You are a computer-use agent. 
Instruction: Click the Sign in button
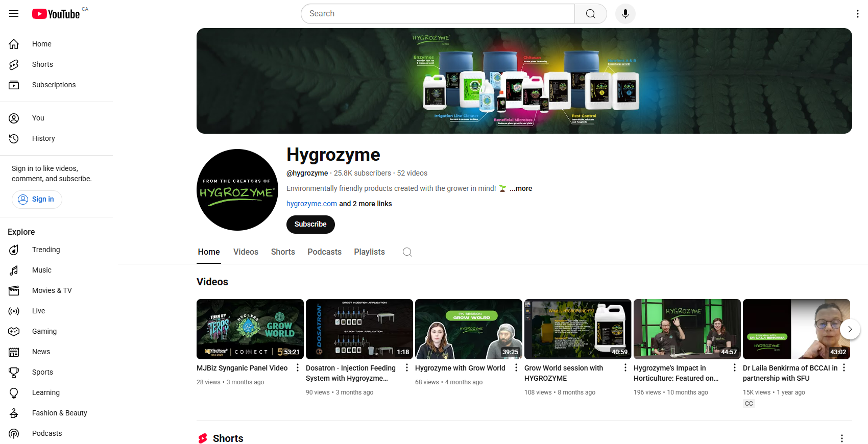pos(37,200)
